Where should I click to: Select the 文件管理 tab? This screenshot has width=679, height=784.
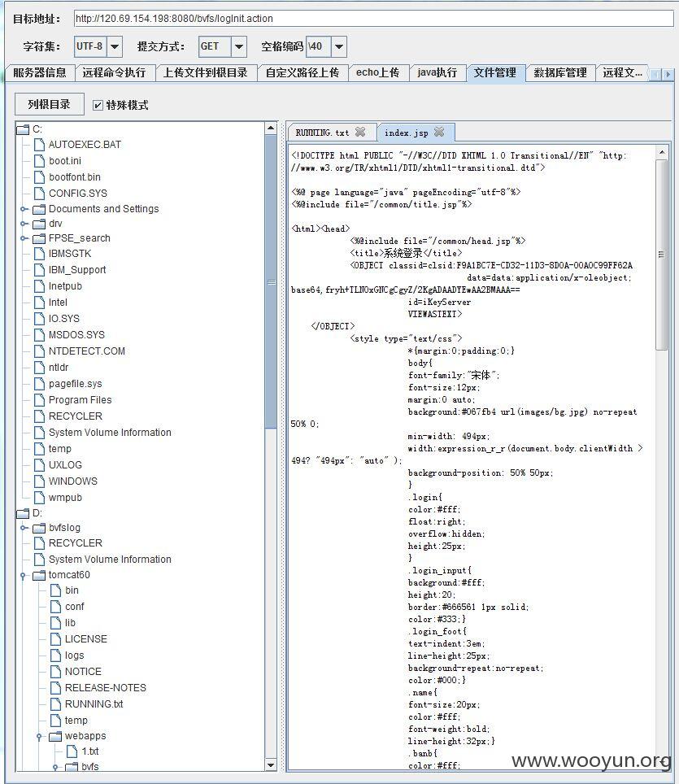click(x=495, y=73)
